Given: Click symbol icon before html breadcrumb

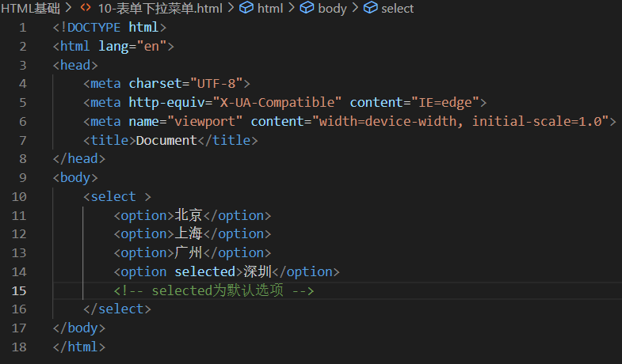Looking at the screenshot, I should 246,9.
